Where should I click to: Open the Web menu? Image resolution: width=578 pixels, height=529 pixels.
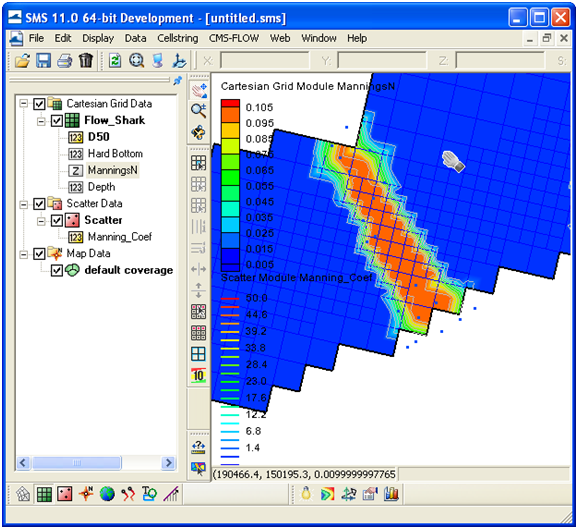280,38
